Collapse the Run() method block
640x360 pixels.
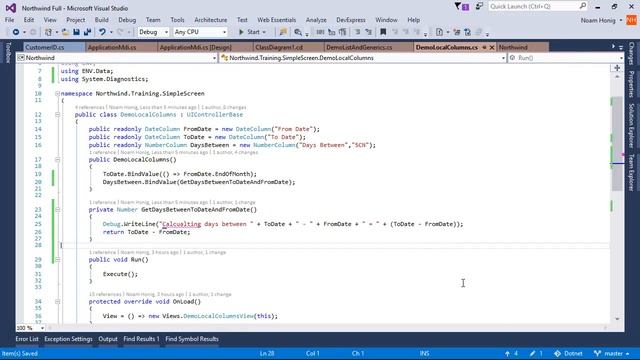pyautogui.click(x=58, y=260)
